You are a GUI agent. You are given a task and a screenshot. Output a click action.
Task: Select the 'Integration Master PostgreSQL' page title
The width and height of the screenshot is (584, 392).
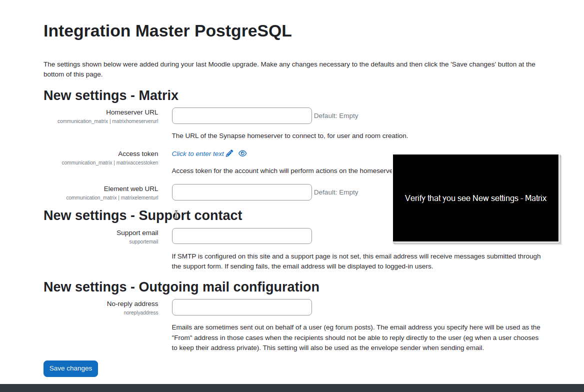point(167,31)
